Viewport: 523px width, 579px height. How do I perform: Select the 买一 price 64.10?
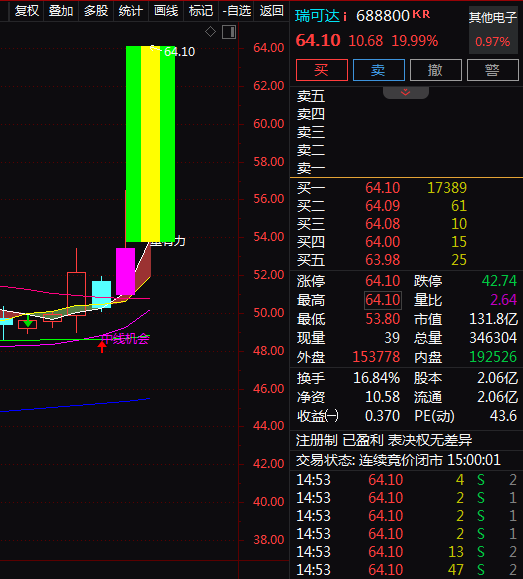coord(383,188)
